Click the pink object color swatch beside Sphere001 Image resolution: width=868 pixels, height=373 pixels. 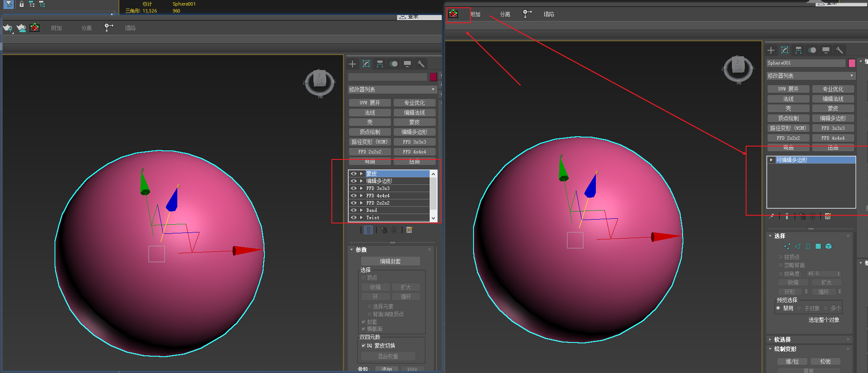point(852,63)
